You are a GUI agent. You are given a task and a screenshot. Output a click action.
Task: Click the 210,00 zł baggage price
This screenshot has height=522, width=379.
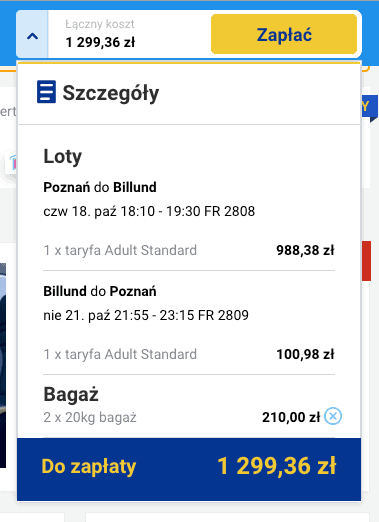(x=291, y=417)
